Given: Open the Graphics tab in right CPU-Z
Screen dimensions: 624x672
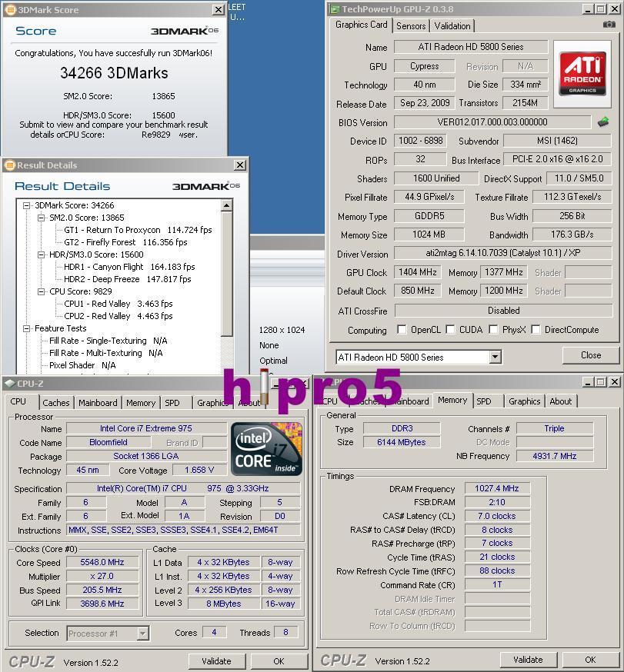Looking at the screenshot, I should click(525, 401).
